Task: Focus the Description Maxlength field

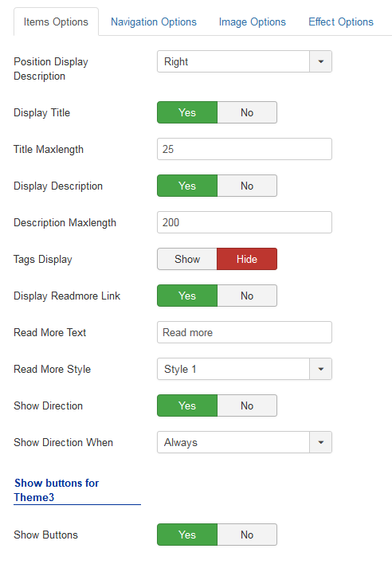Action: [x=245, y=222]
